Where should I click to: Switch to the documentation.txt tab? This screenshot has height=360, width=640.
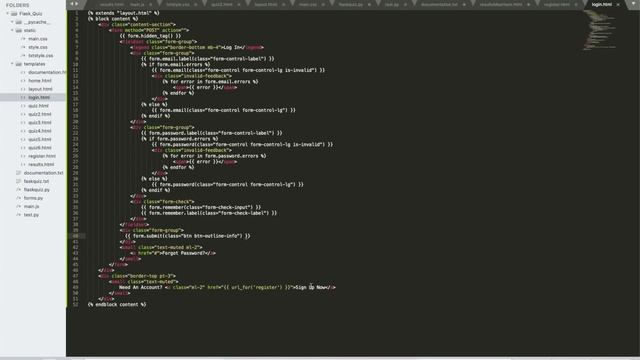[439, 4]
